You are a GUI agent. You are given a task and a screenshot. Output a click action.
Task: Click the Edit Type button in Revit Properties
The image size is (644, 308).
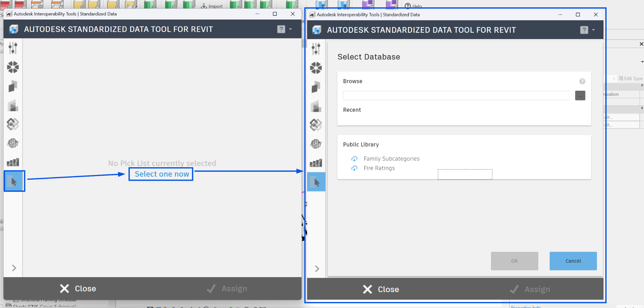[x=630, y=78]
